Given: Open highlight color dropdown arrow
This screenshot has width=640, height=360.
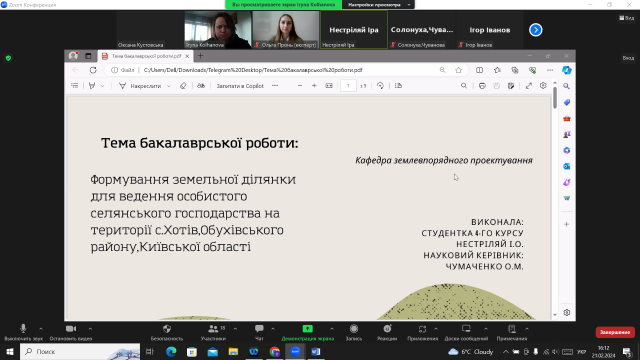Looking at the screenshot, I should (102, 86).
